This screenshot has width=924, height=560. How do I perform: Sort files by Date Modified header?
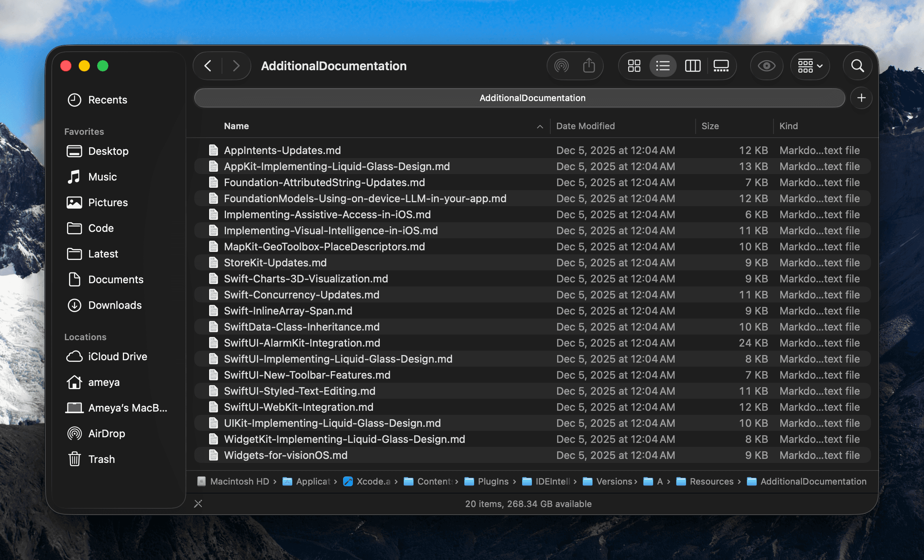pyautogui.click(x=585, y=126)
